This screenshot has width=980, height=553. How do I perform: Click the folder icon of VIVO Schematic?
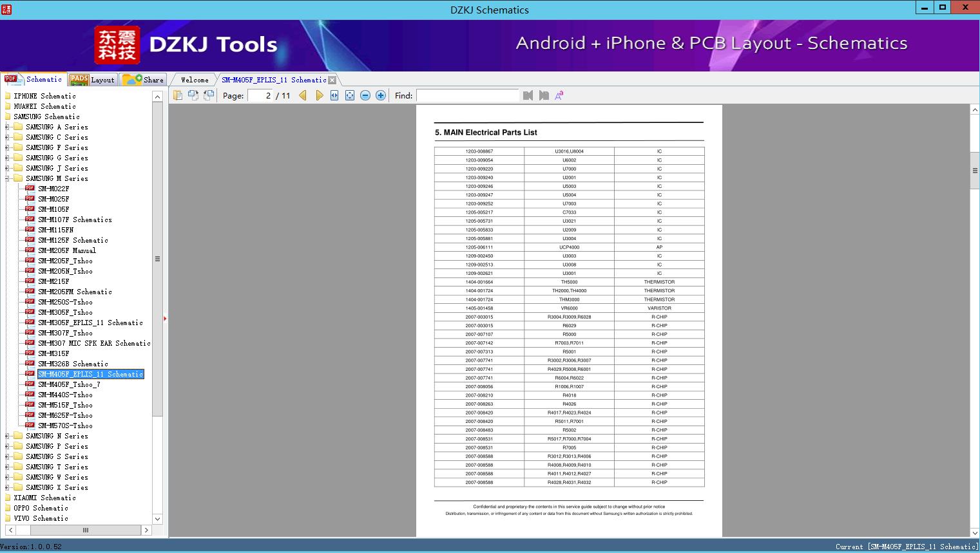[x=8, y=518]
